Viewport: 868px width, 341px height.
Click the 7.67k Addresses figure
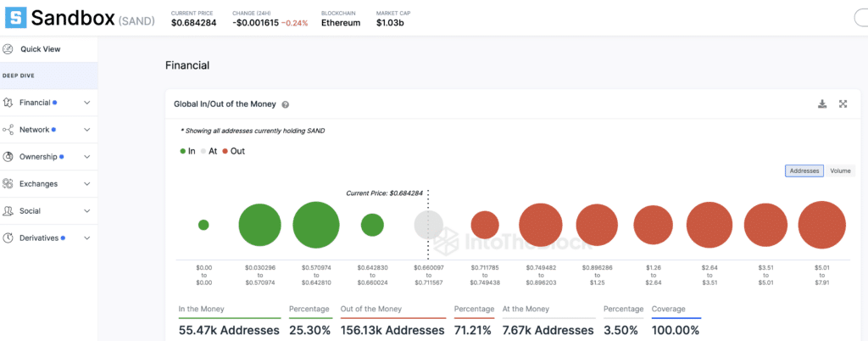548,331
